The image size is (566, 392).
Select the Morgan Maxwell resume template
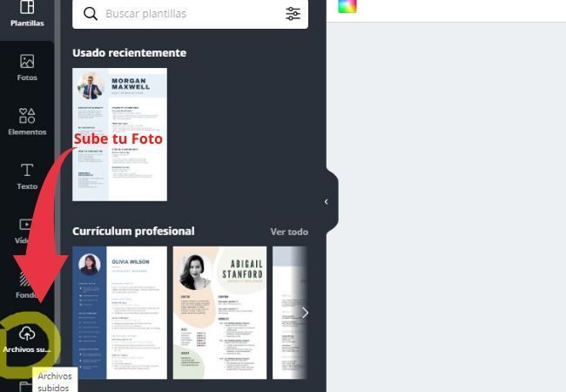click(x=119, y=134)
